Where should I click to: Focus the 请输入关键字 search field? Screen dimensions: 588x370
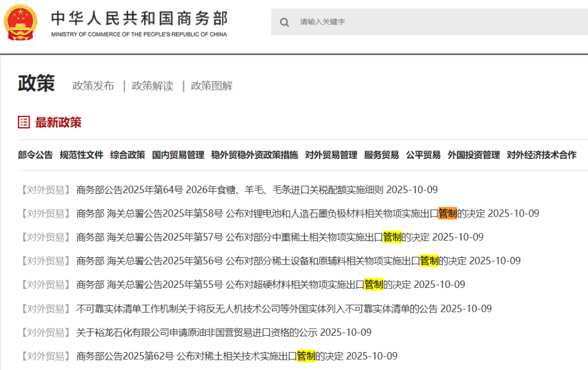[x=430, y=22]
